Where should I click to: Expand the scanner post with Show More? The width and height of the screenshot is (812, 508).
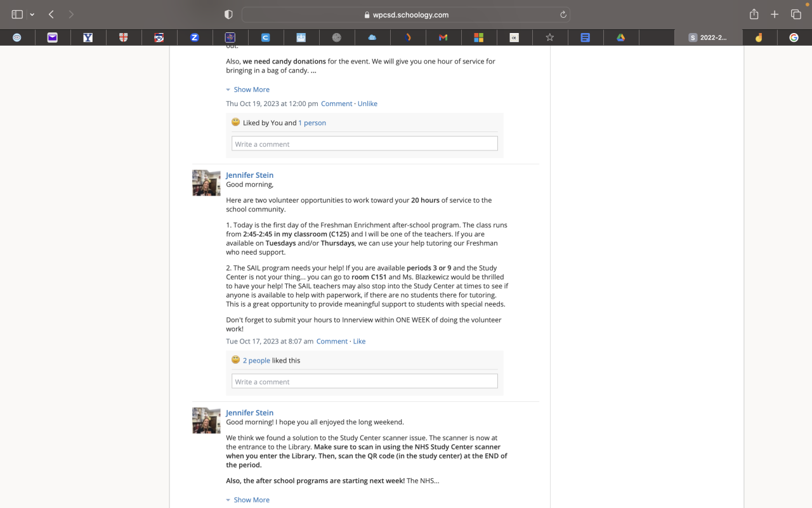pos(251,500)
